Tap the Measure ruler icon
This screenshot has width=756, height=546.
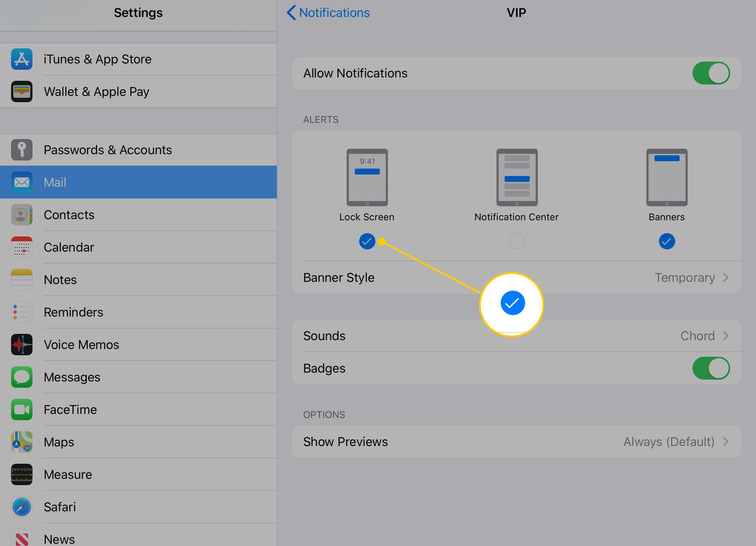pos(22,474)
